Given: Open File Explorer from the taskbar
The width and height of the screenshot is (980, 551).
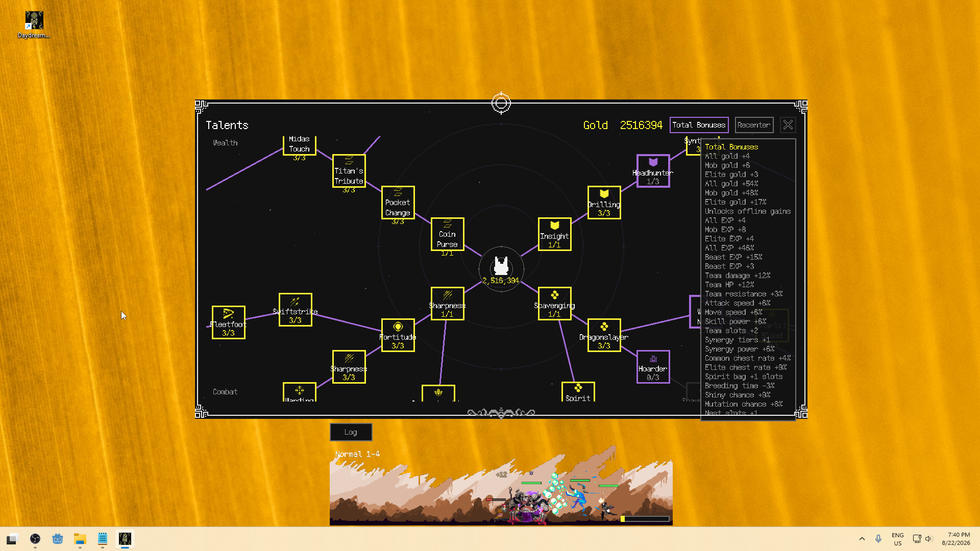Looking at the screenshot, I should coord(80,539).
